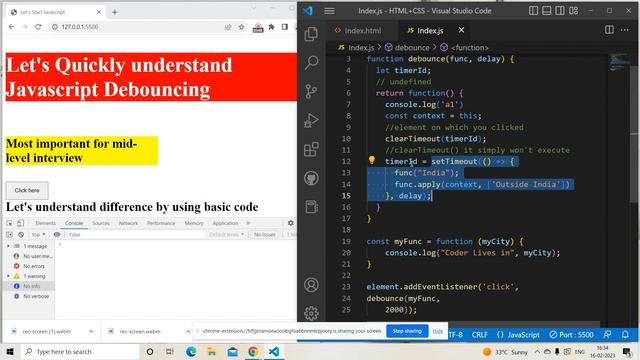Open the 'top' JavaScript context dropdown
This screenshot has height=360, width=640.
click(x=38, y=235)
